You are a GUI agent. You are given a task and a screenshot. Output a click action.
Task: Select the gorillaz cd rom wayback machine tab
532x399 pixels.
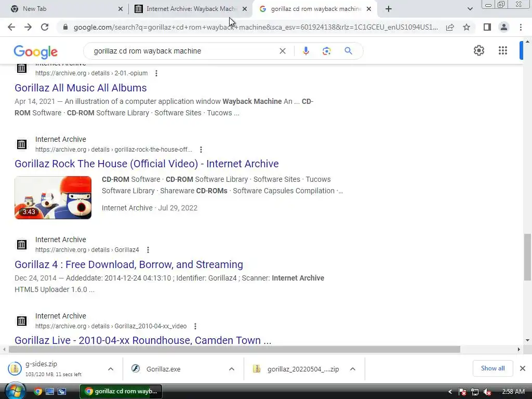click(x=315, y=9)
